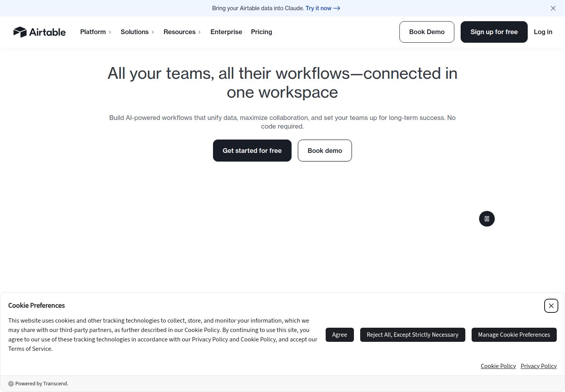Follow the Try it now link
This screenshot has width=565, height=392.
point(323,8)
